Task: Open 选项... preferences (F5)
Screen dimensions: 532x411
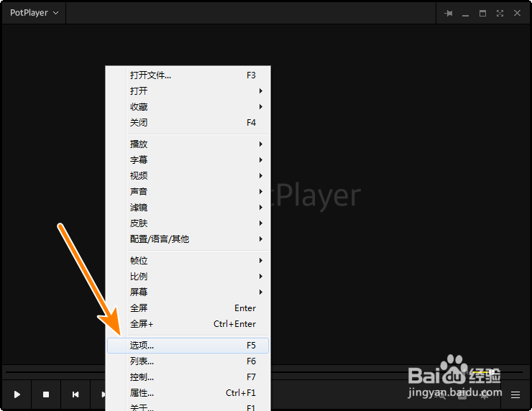Action: 188,345
